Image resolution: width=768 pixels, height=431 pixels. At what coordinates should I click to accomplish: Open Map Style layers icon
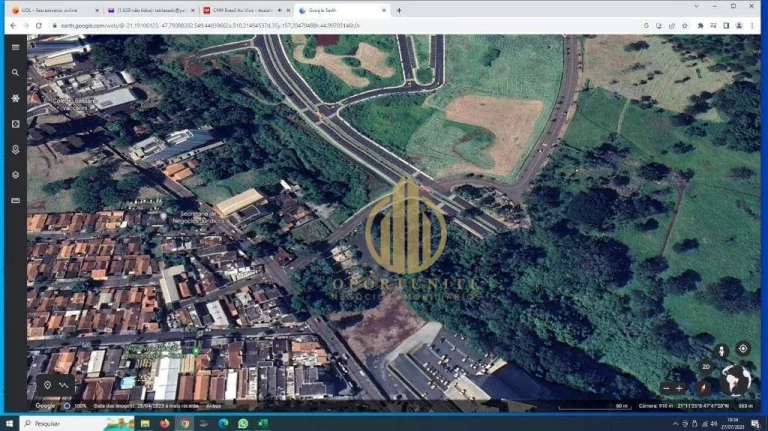coord(16,175)
